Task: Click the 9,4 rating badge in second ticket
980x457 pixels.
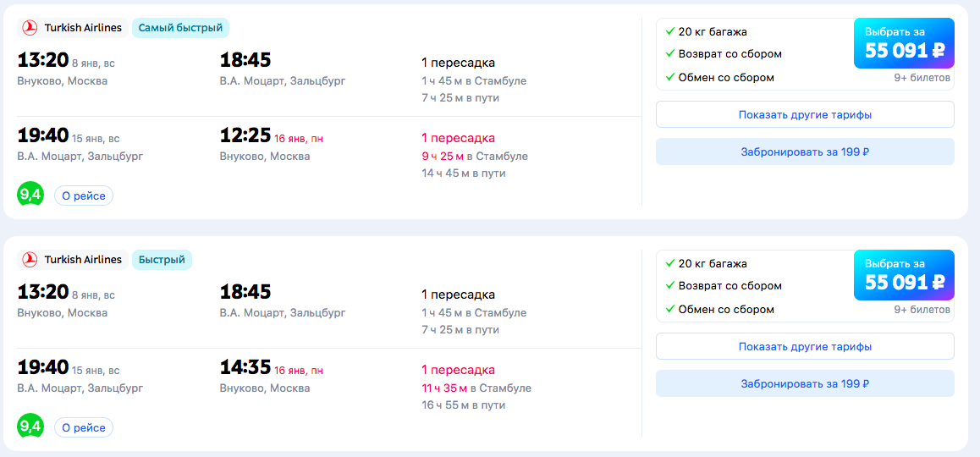Action: pyautogui.click(x=30, y=427)
